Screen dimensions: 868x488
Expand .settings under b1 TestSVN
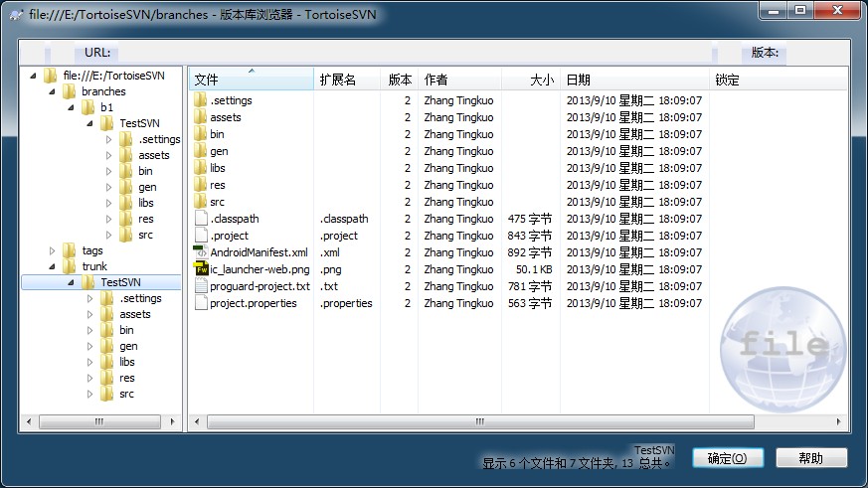(x=108, y=139)
